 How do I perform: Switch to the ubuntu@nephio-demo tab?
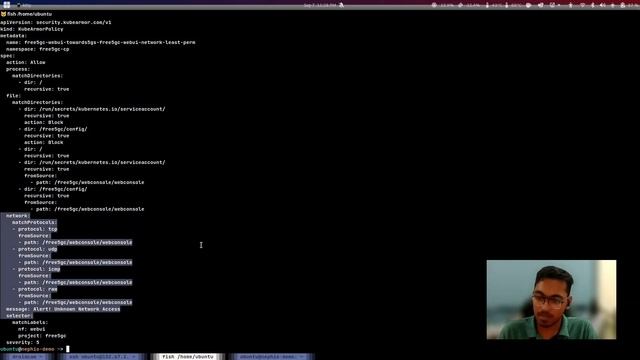click(271, 356)
